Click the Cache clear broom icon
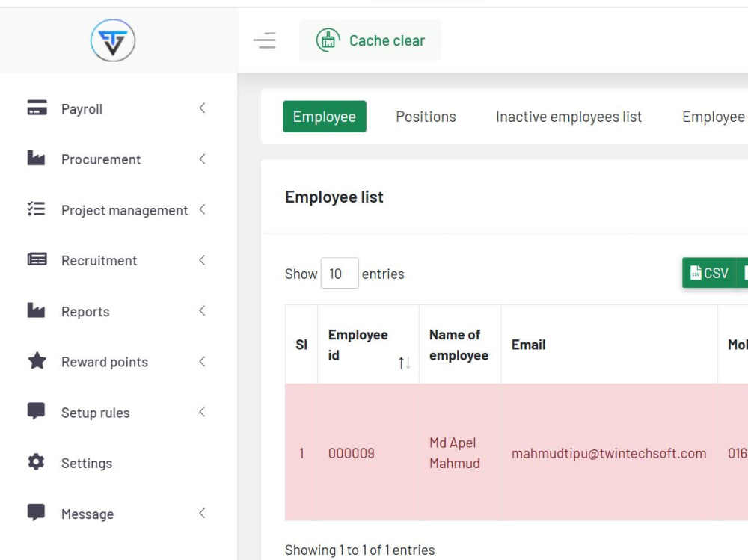The height and width of the screenshot is (560, 748). (x=328, y=40)
